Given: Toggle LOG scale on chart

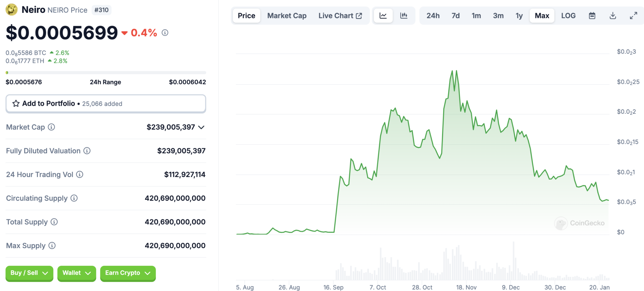Looking at the screenshot, I should [x=568, y=15].
